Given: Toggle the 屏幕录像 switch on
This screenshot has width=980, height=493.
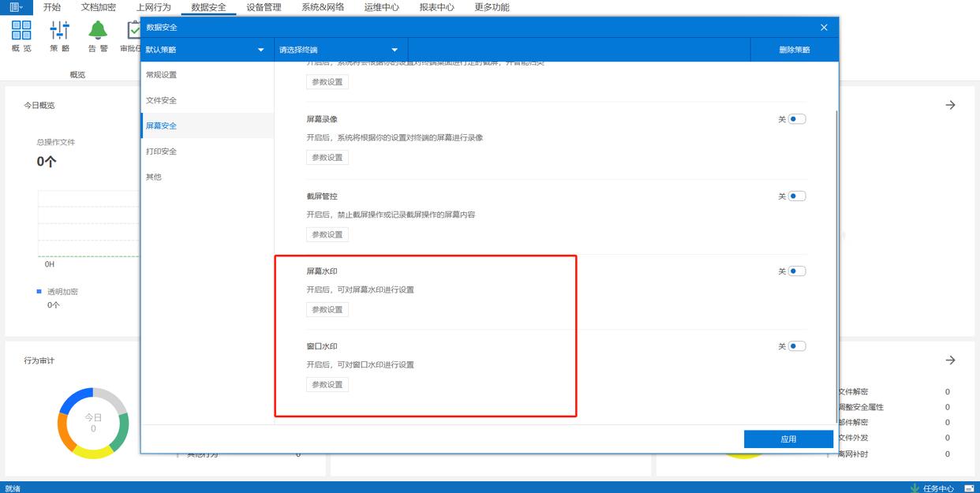Looking at the screenshot, I should (x=797, y=119).
